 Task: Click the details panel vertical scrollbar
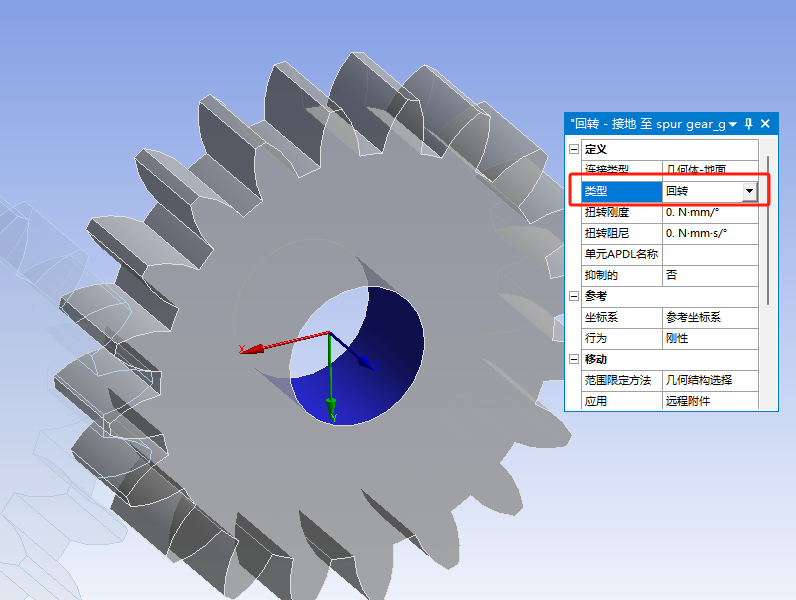click(x=767, y=230)
